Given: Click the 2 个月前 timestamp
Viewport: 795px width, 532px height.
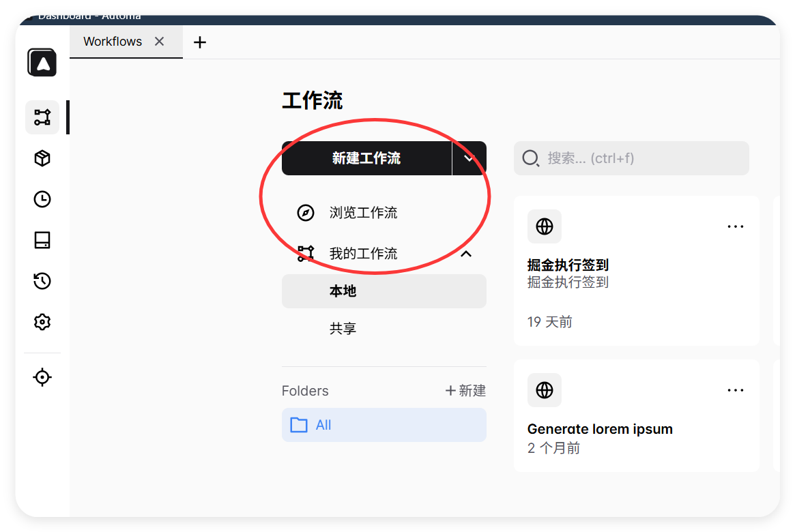Looking at the screenshot, I should click(553, 448).
